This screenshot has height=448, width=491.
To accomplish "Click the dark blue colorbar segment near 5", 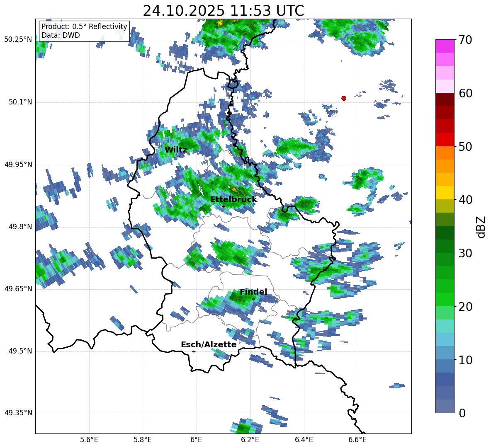I will tap(445, 379).
